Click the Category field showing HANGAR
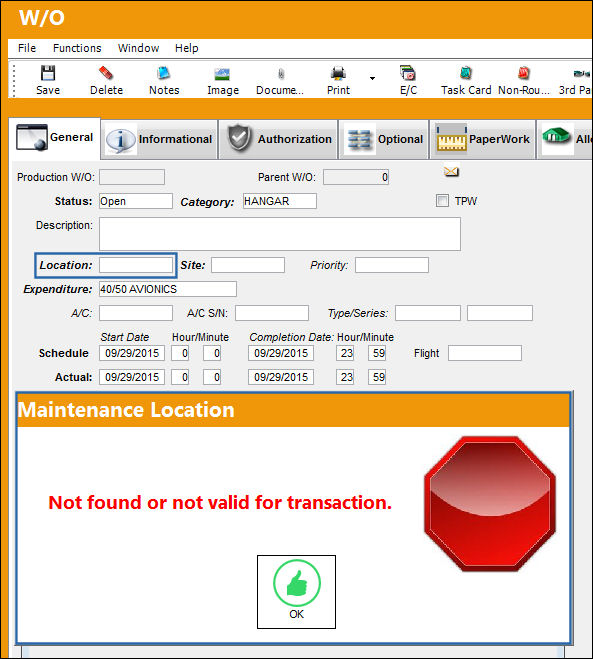Image resolution: width=593 pixels, height=659 pixels. click(x=280, y=201)
